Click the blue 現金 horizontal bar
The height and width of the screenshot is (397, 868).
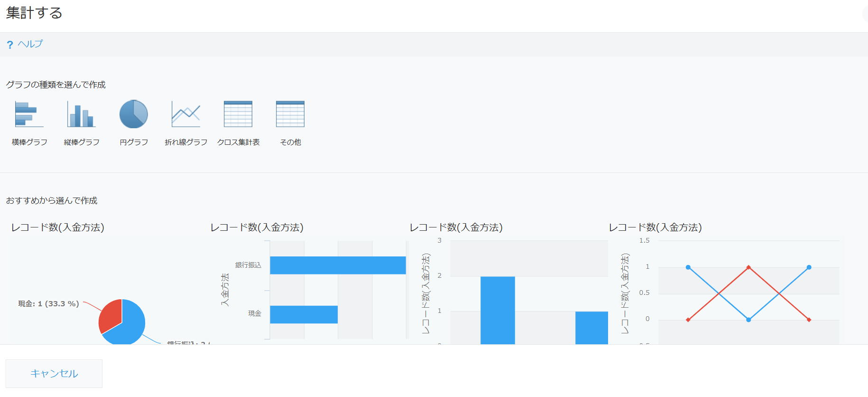coord(304,314)
